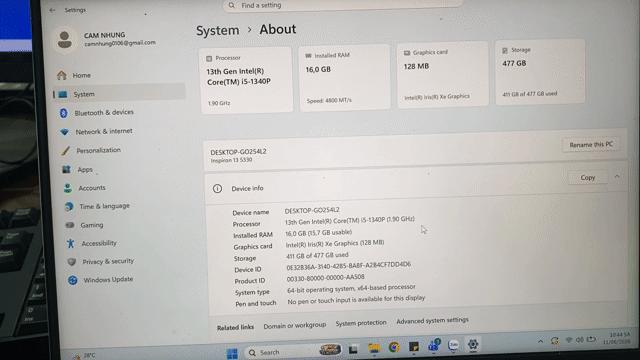The width and height of the screenshot is (640, 360).
Task: Click the Device info circle icon
Action: coord(217,189)
